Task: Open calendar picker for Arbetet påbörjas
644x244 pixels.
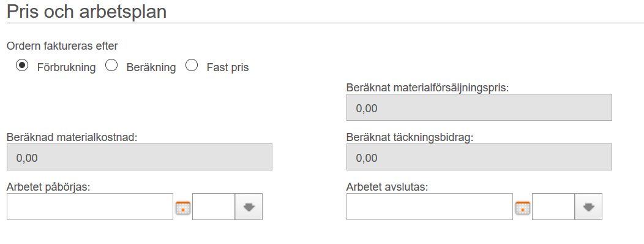Action: 183,207
